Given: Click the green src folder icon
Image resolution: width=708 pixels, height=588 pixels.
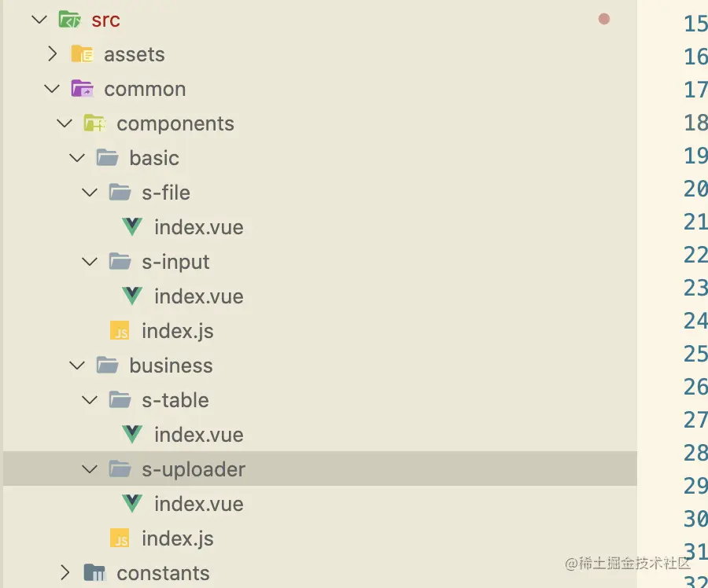Looking at the screenshot, I should [x=69, y=20].
